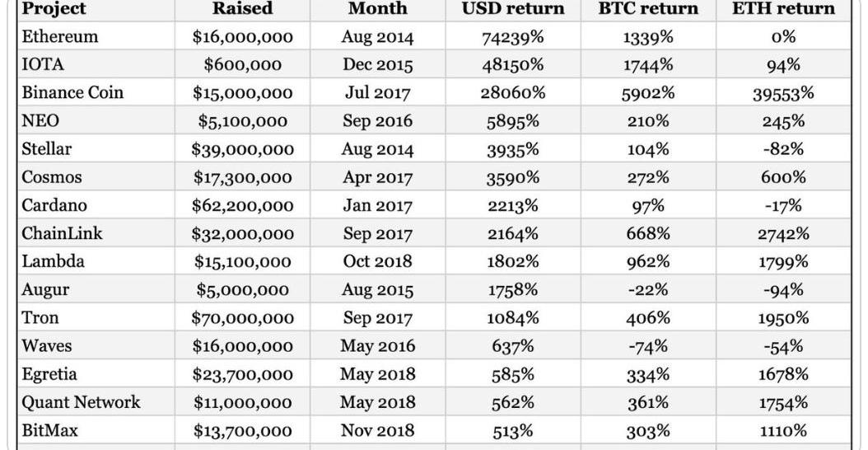The image size is (868, 450).
Task: Select the 39553% ETH return cell
Action: [x=782, y=93]
